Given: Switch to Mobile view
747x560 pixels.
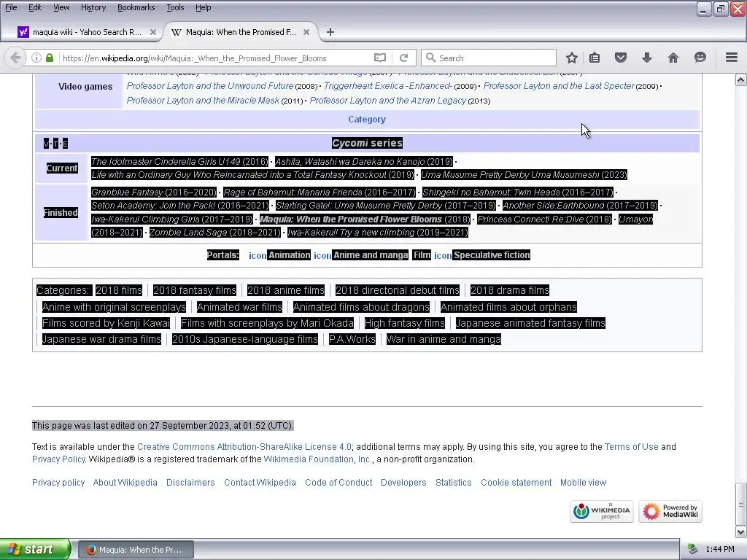Looking at the screenshot, I should 583,483.
